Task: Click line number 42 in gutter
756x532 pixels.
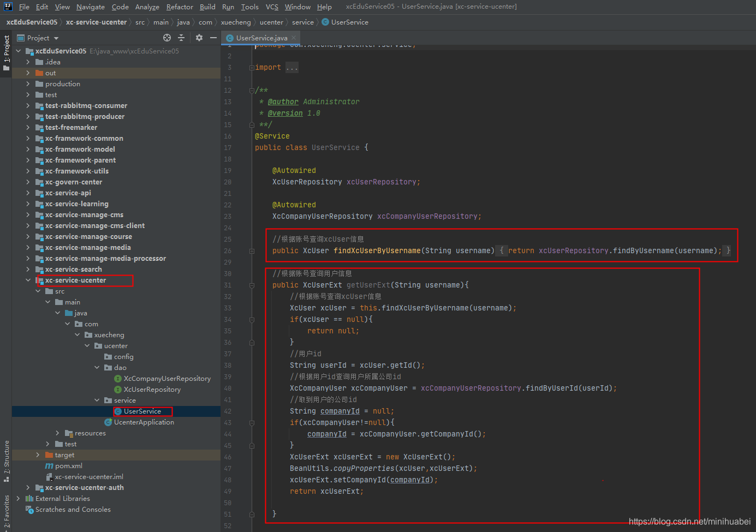Action: pyautogui.click(x=228, y=411)
